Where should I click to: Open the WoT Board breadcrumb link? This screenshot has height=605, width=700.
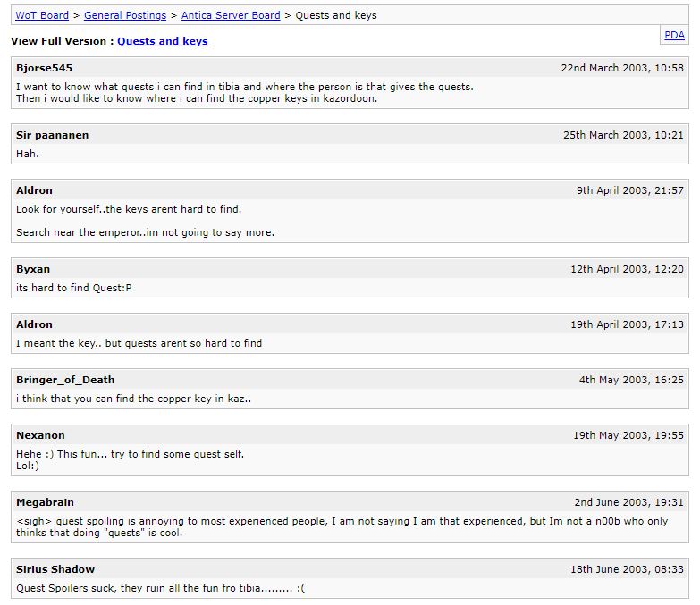click(42, 15)
